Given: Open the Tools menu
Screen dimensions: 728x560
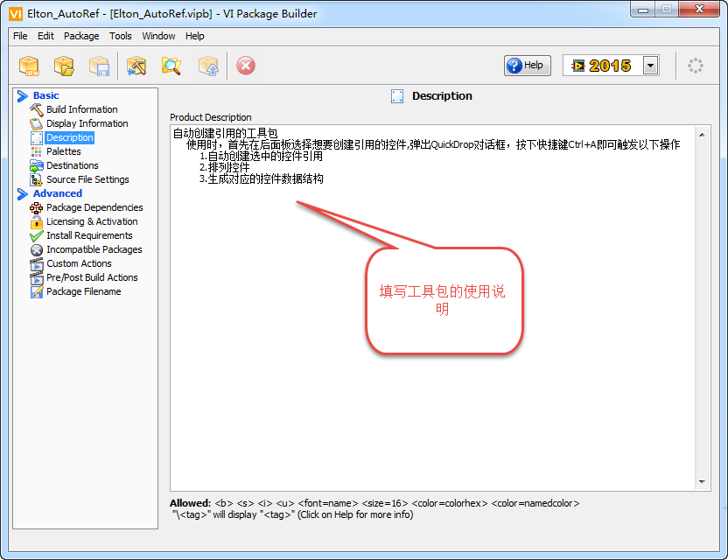Looking at the screenshot, I should coord(120,36).
